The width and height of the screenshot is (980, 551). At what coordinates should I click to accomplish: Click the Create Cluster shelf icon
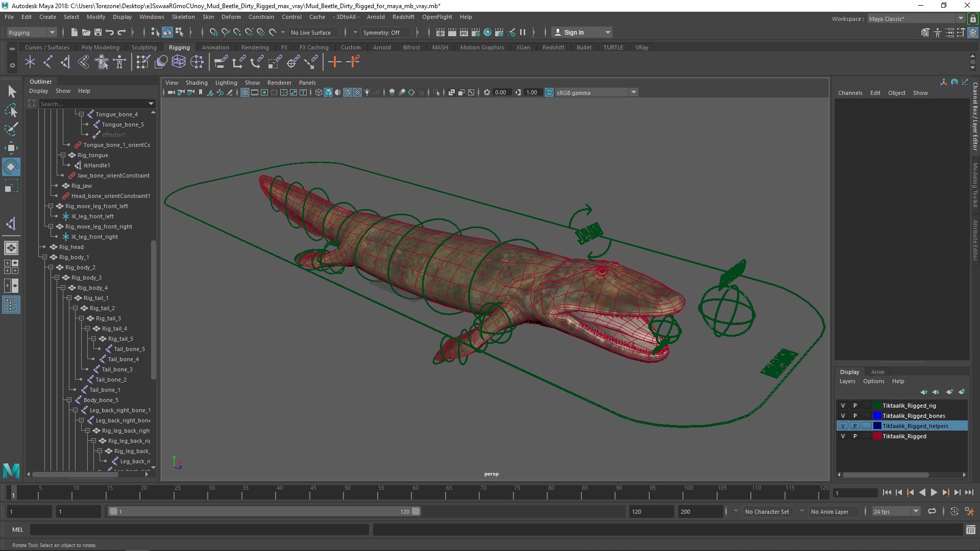point(197,62)
